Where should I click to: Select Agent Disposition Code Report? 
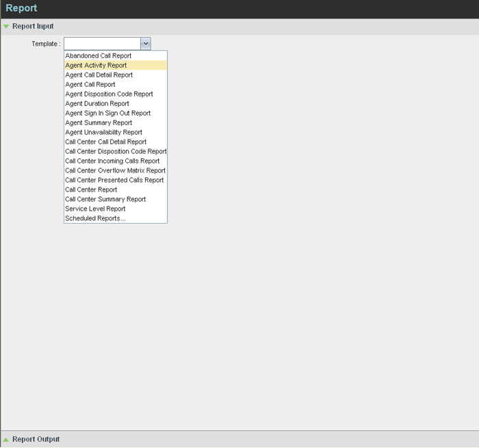pos(116,94)
